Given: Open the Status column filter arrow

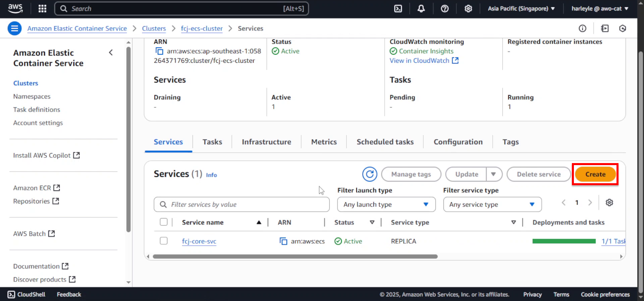Looking at the screenshot, I should (372, 222).
